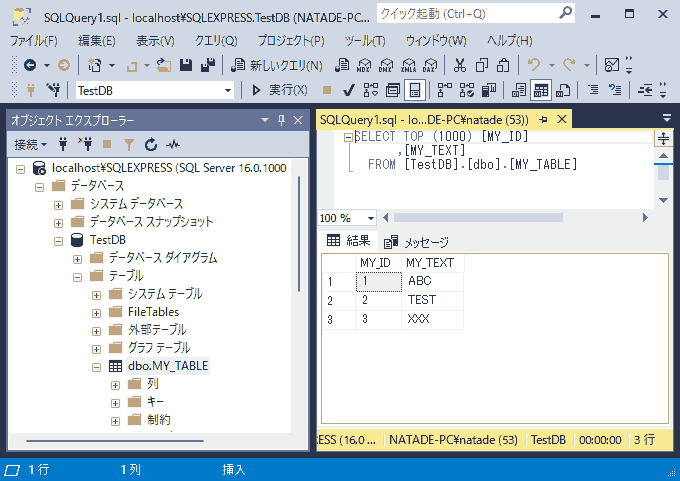The image size is (680, 481).
Task: Click the disconnect plug icon with X
Action: click(85, 144)
